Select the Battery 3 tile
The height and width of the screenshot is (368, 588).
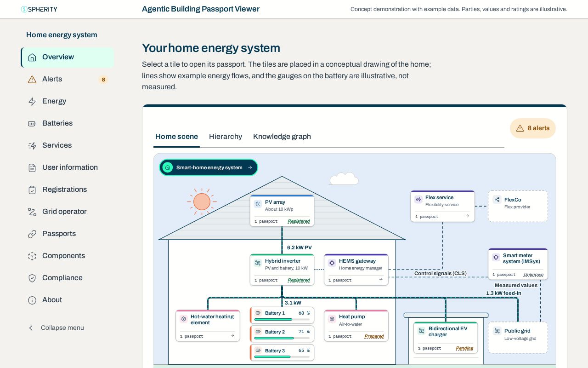click(282, 352)
